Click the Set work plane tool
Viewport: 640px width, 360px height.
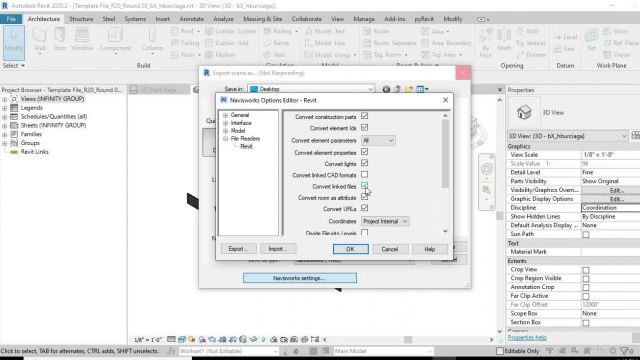click(x=591, y=40)
